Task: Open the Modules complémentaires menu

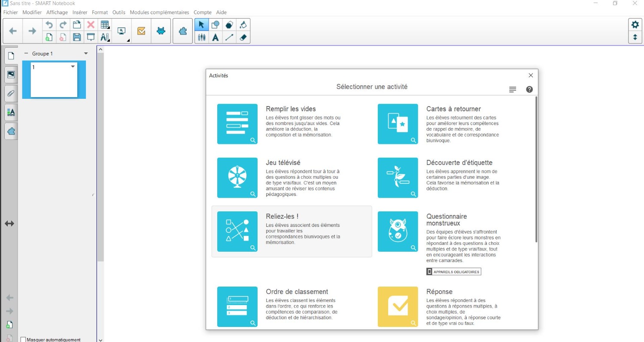Action: click(159, 12)
